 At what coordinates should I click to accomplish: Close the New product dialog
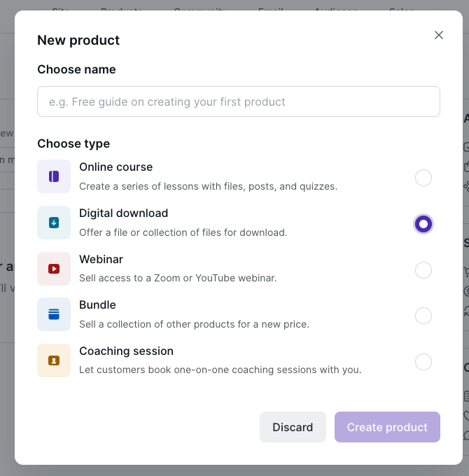click(x=439, y=35)
